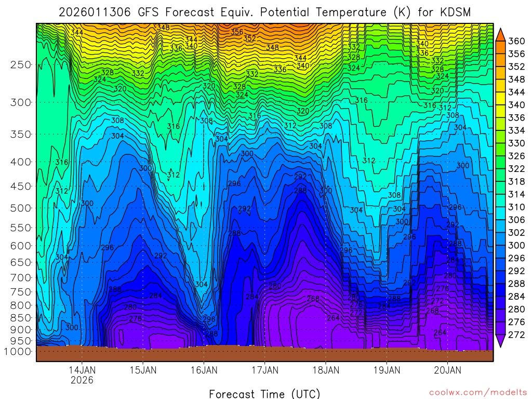Click the 360 colorbar value label
Image resolution: width=532 pixels, height=399 pixels.
click(516, 41)
